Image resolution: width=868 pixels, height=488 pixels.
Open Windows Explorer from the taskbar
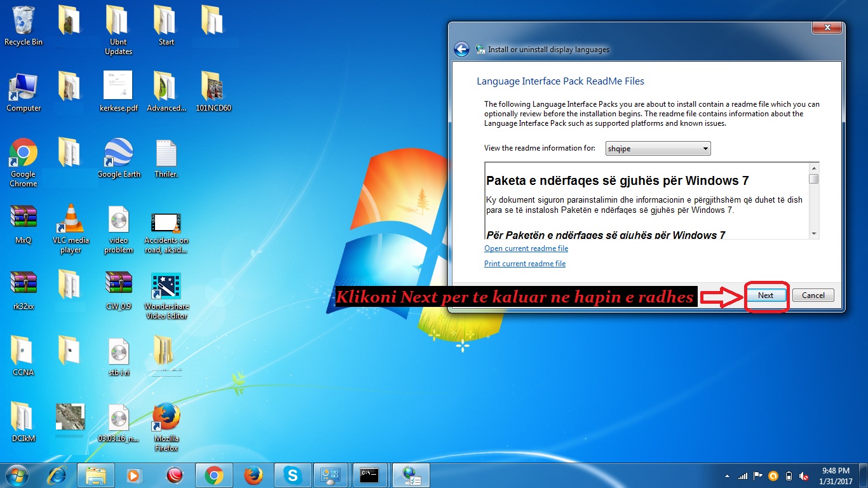(96, 475)
